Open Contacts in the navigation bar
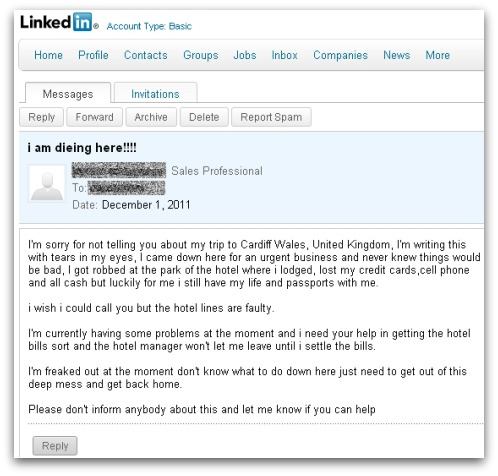498x476 pixels. pyautogui.click(x=146, y=55)
